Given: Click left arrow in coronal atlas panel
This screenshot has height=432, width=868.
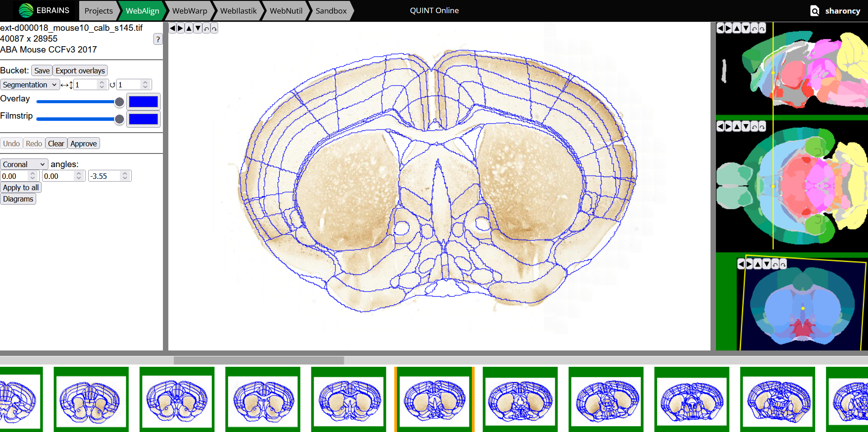Looking at the screenshot, I should 741,264.
